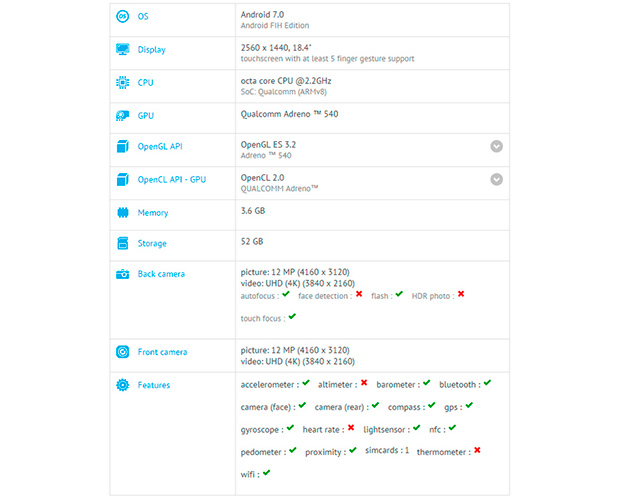Select the Features row label

[154, 385]
